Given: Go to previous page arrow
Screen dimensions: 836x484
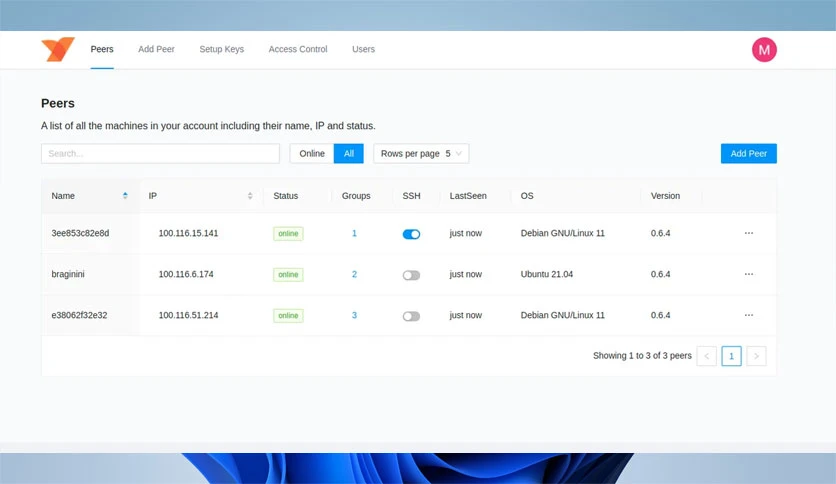Looking at the screenshot, I should [706, 356].
